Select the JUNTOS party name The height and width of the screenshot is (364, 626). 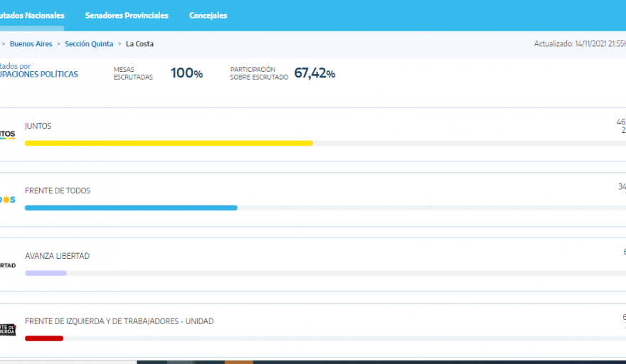pos(38,126)
